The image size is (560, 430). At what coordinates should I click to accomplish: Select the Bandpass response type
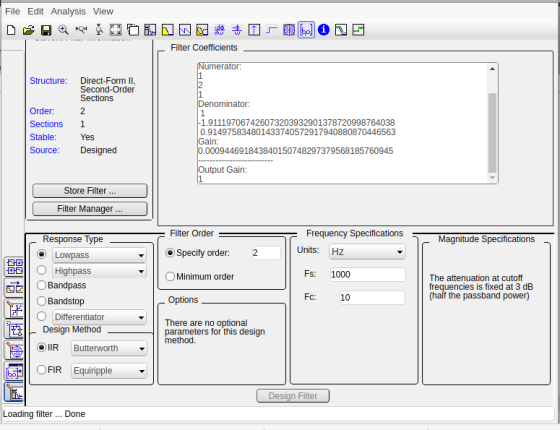(x=62, y=285)
